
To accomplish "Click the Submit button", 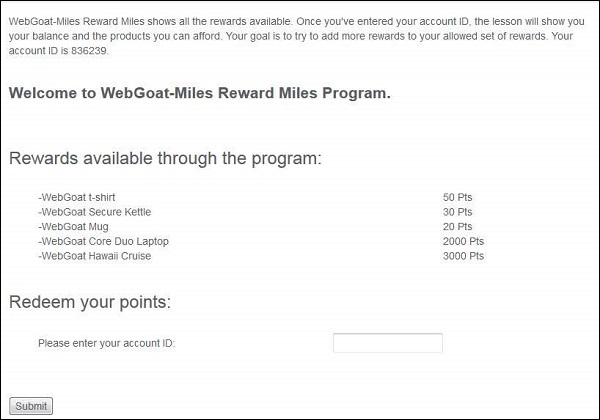I will pos(31,406).
